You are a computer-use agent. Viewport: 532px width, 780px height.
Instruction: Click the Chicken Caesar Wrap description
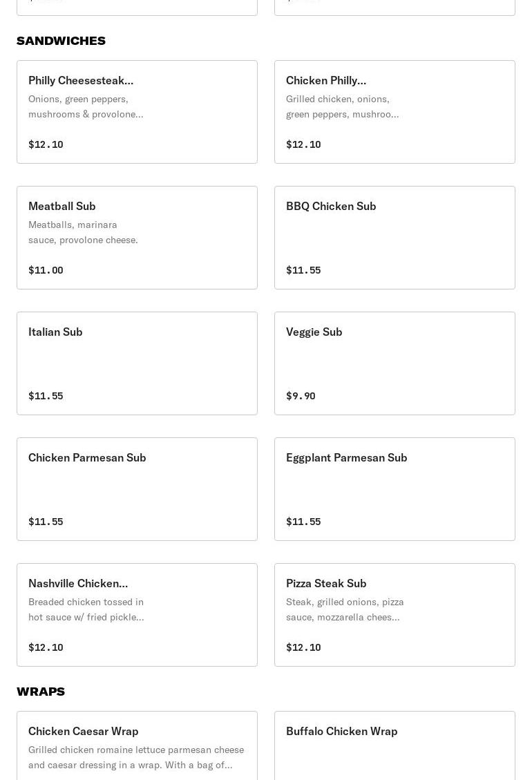[136, 757]
